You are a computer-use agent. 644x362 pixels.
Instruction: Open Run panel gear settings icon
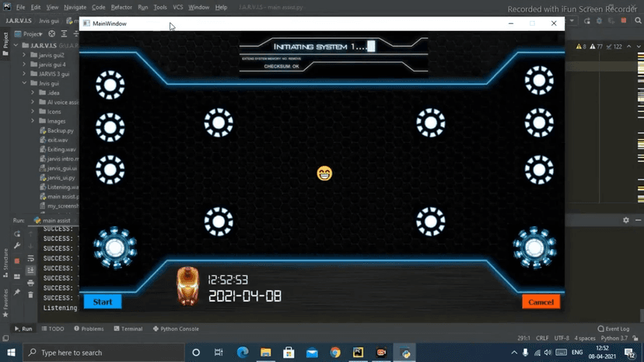coord(626,221)
